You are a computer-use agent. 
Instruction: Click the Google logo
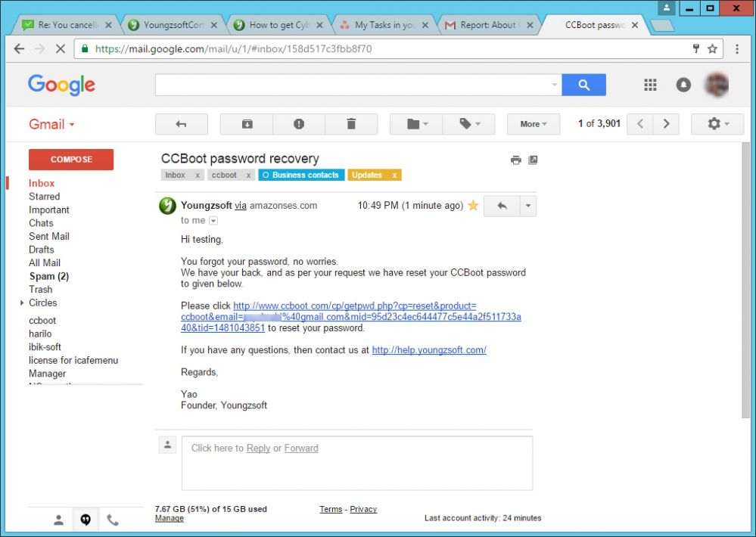pos(62,85)
